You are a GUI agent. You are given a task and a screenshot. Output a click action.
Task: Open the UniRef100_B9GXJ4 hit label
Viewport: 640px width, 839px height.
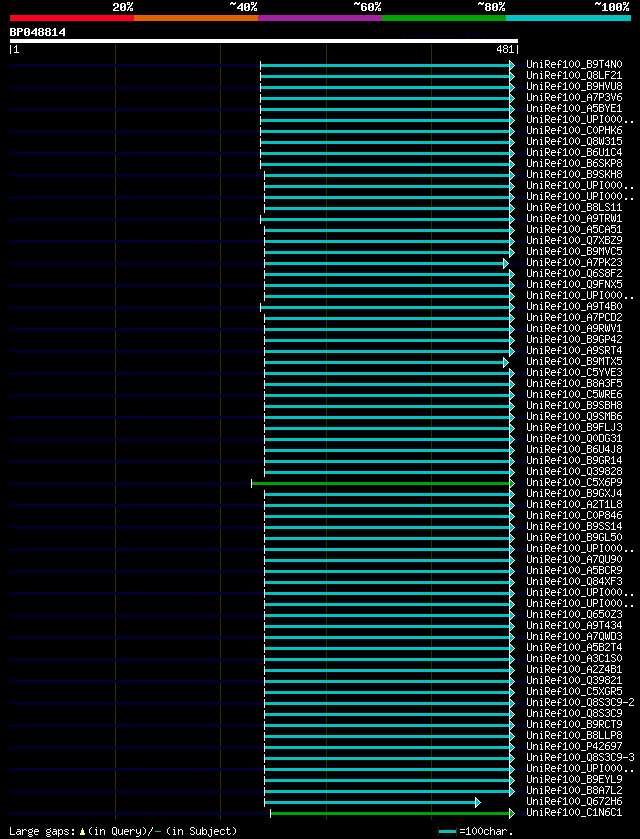(574, 494)
